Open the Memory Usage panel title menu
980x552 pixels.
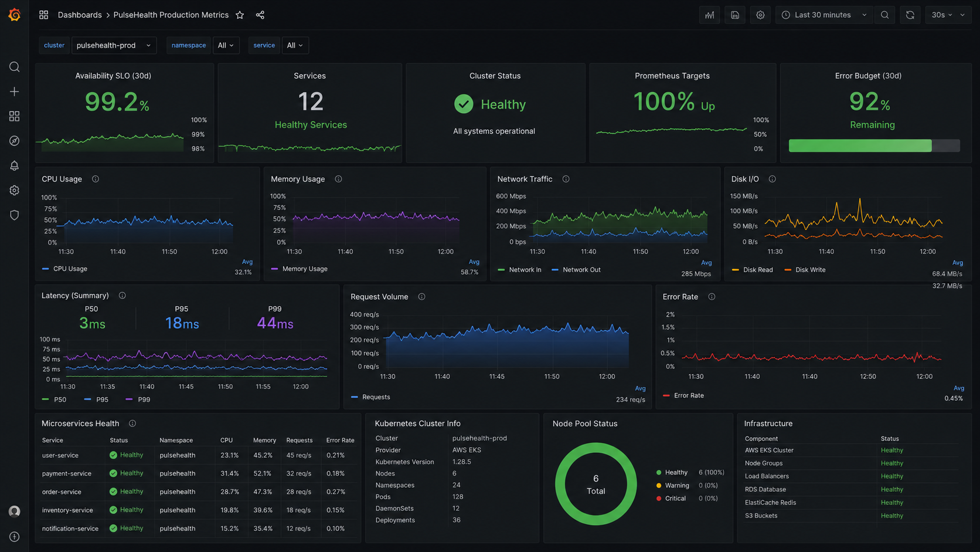pyautogui.click(x=298, y=179)
